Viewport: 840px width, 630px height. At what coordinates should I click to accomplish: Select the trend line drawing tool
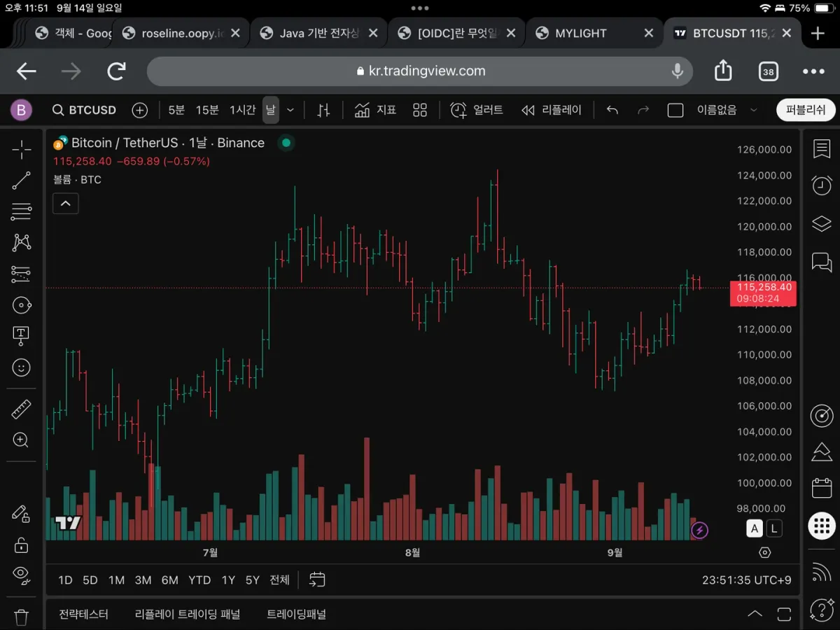22,181
